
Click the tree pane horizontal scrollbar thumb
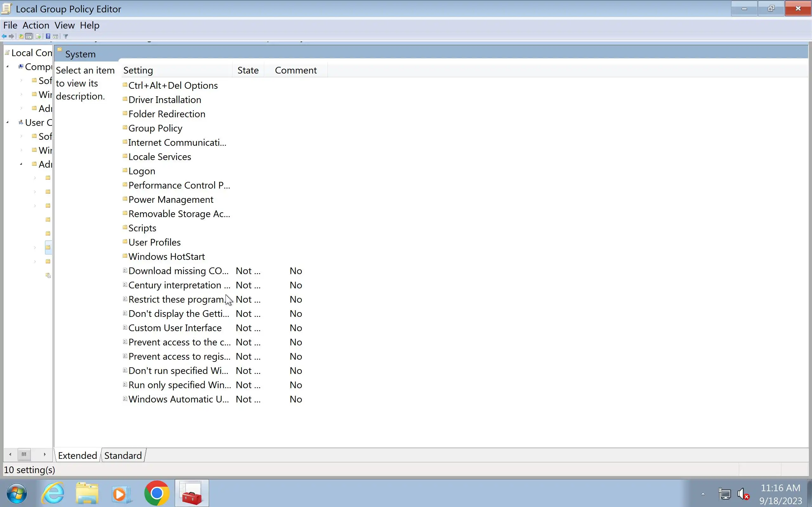click(x=24, y=454)
